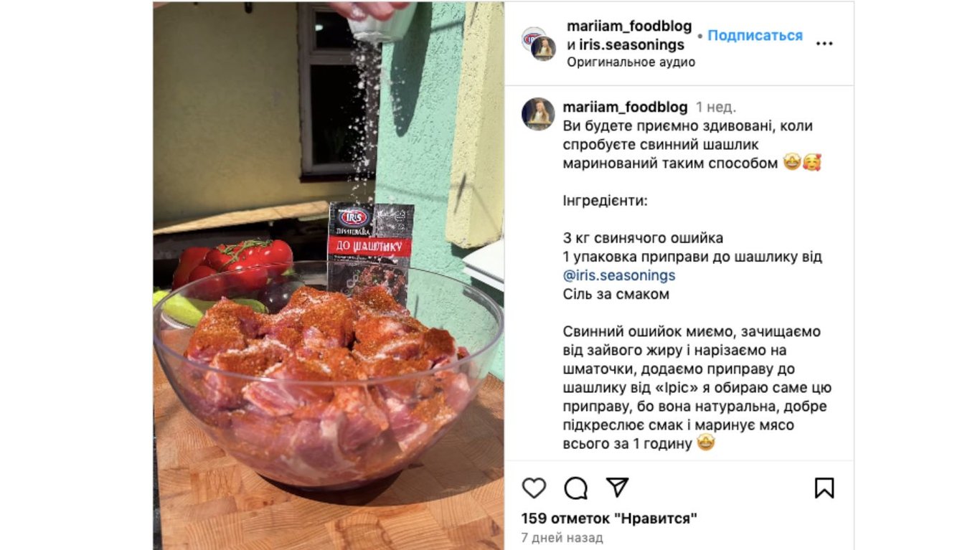The height and width of the screenshot is (550, 980).
Task: Open the iris.seasonings profile from post header
Action: [632, 45]
